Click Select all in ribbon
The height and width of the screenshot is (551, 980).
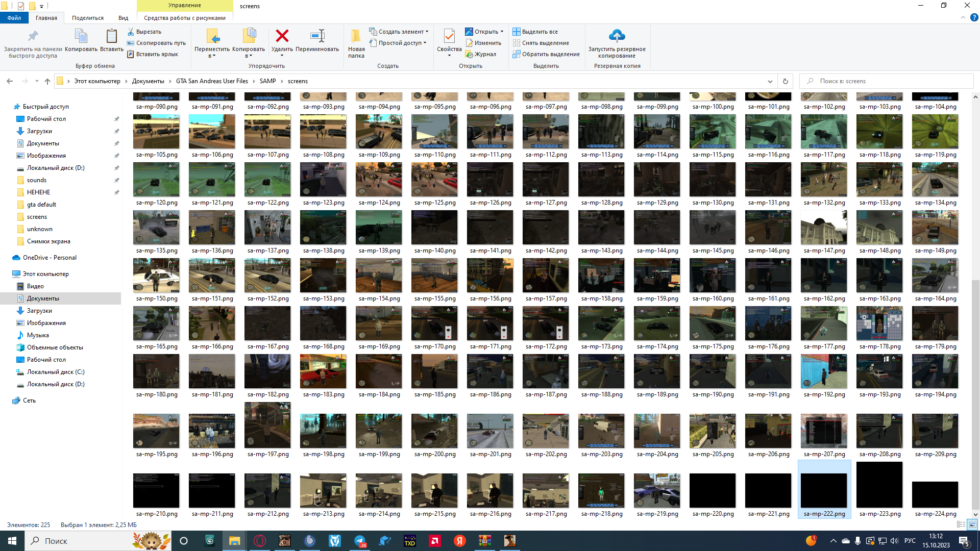click(x=535, y=32)
